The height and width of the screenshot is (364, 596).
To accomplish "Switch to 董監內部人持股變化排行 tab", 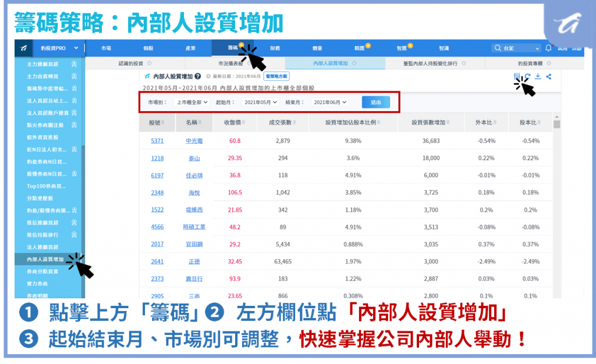I will coord(430,63).
